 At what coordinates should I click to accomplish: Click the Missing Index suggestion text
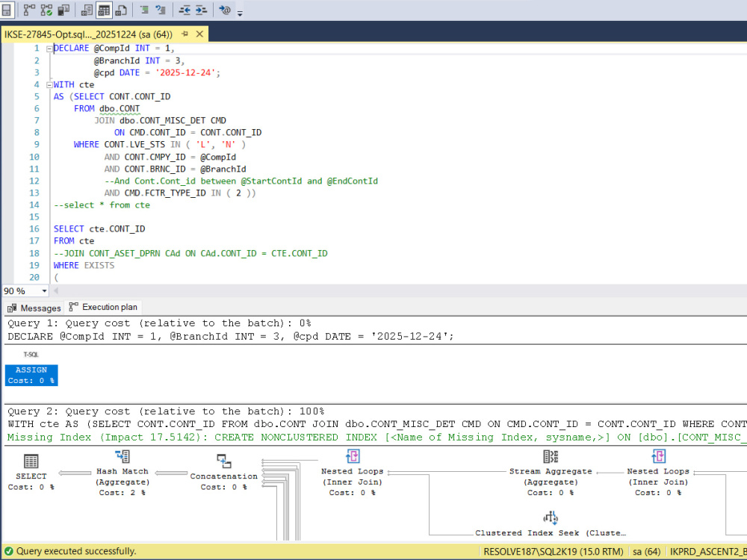tap(376, 437)
